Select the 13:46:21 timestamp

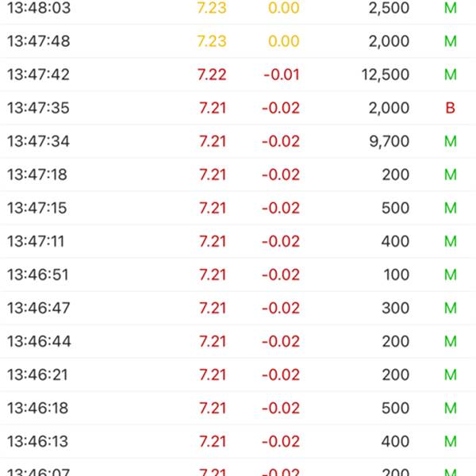click(x=37, y=374)
